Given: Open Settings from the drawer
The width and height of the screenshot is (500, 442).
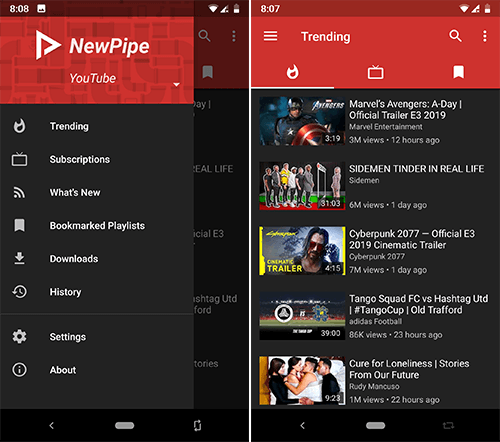Looking at the screenshot, I should [97, 337].
